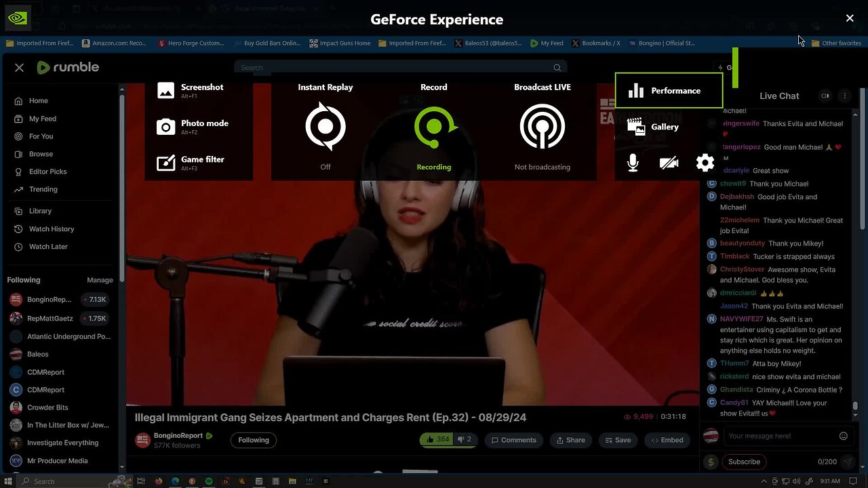The image size is (868, 488).
Task: Click Subscribe in Live Chat
Action: pyautogui.click(x=744, y=462)
